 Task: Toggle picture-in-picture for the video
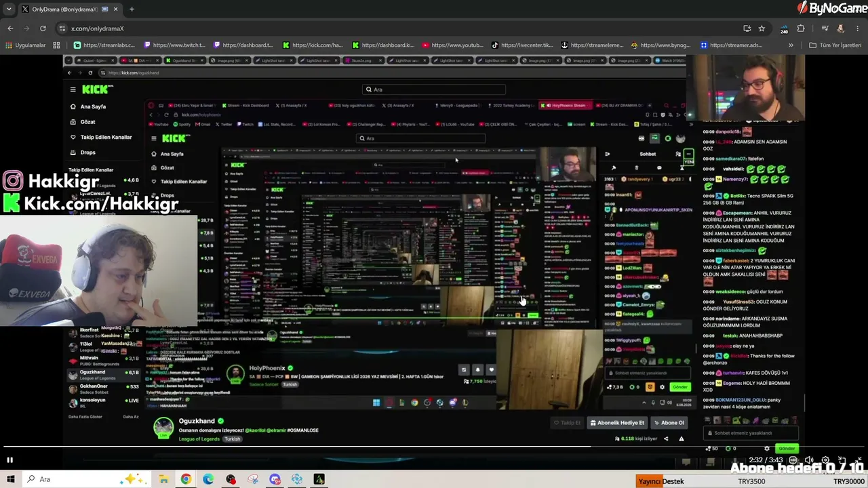pos(842,460)
